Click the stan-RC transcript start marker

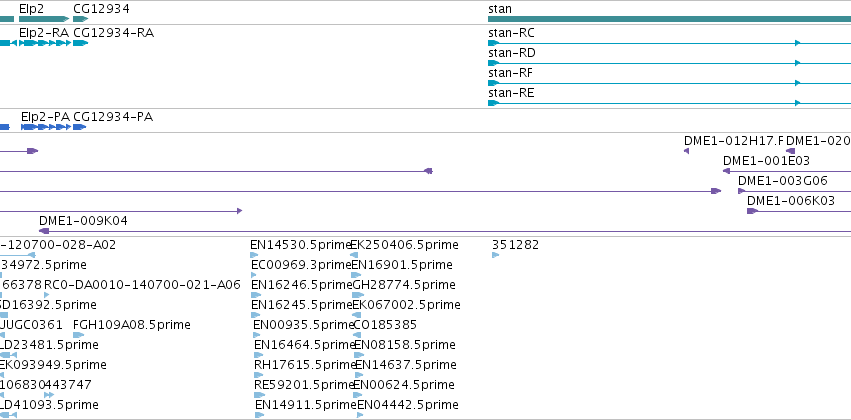click(493, 43)
